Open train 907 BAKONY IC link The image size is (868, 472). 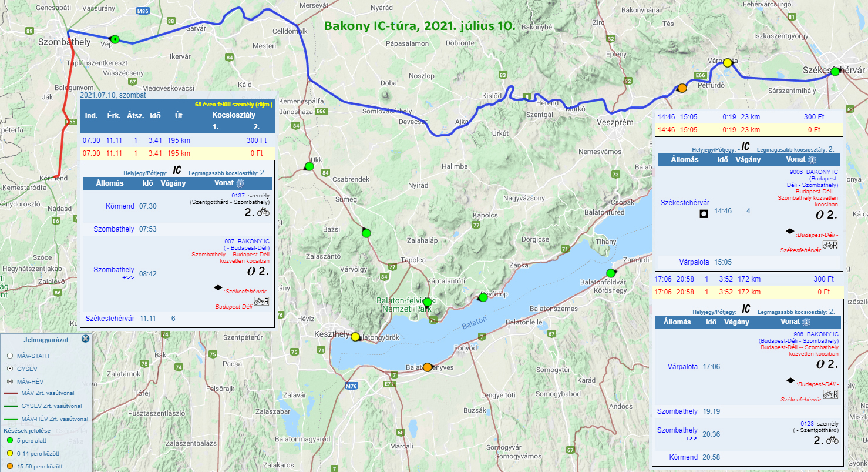pos(247,242)
